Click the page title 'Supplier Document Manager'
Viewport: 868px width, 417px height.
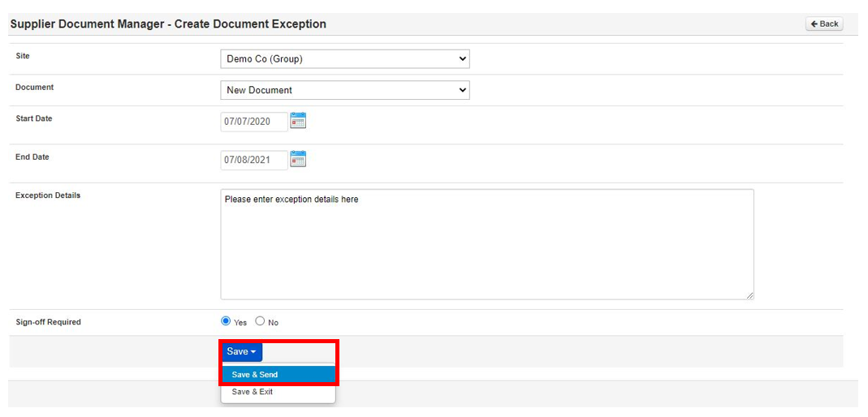click(x=89, y=24)
